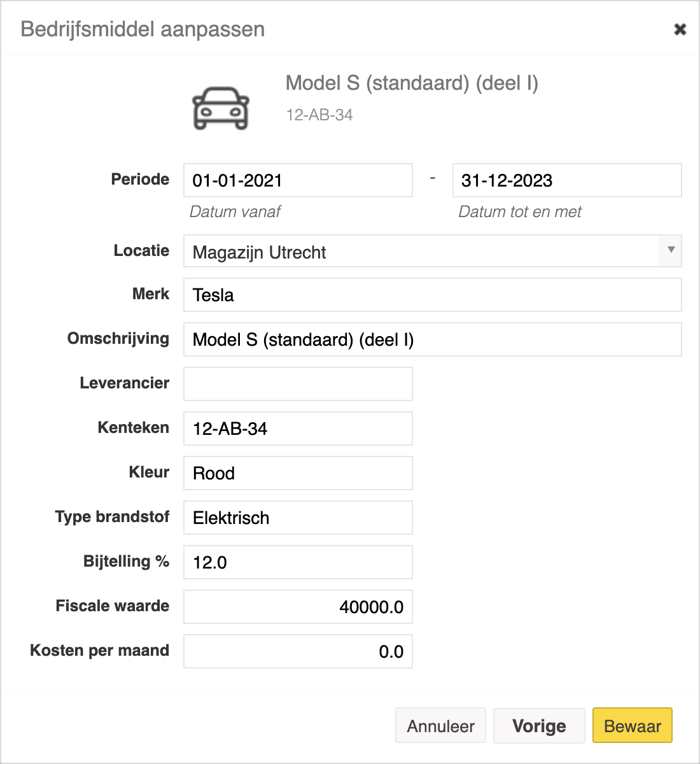
Task: Click the car icon
Action: (x=221, y=108)
